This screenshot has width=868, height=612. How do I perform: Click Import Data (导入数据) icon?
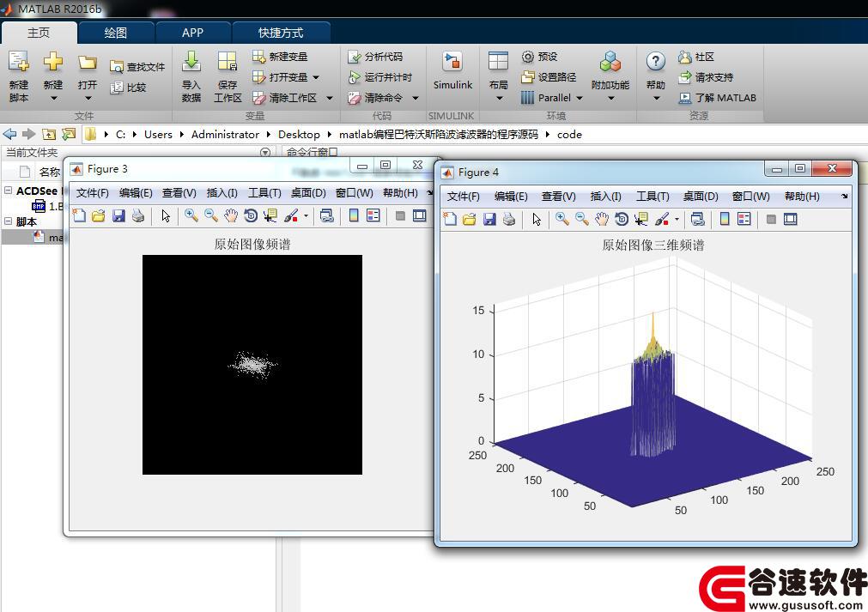pyautogui.click(x=191, y=62)
